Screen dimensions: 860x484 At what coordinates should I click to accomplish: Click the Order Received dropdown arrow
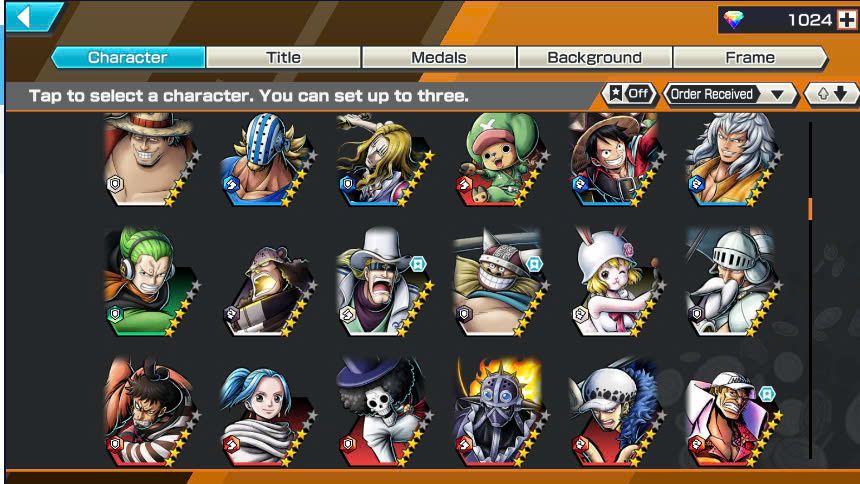[777, 94]
